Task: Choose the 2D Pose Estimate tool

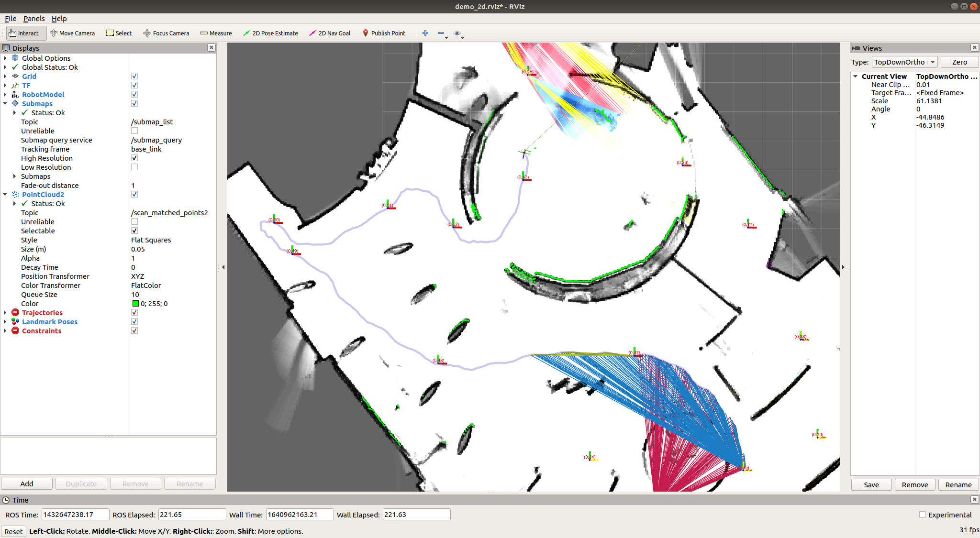Action: point(271,33)
